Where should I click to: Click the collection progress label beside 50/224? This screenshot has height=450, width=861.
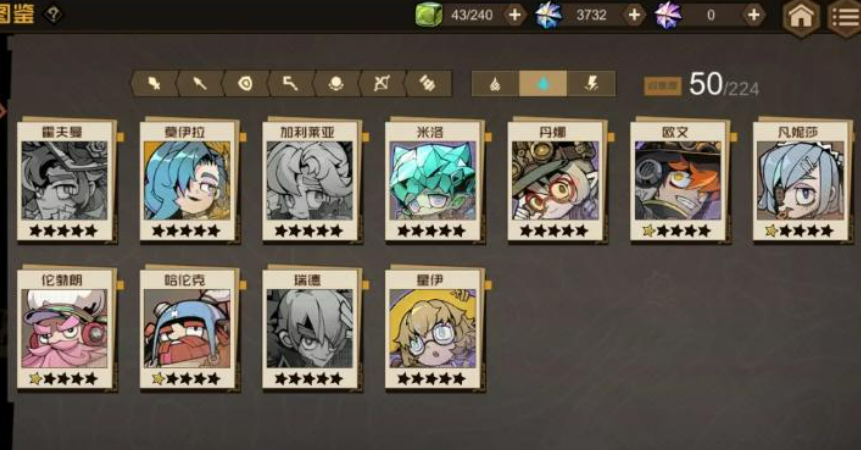tap(663, 86)
